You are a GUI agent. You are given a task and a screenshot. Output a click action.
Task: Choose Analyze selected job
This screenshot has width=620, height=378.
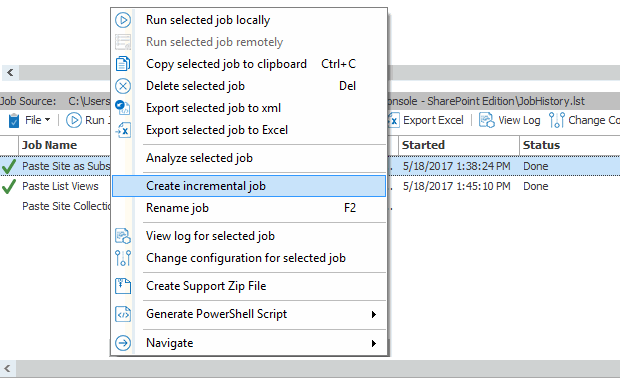[x=249, y=158]
